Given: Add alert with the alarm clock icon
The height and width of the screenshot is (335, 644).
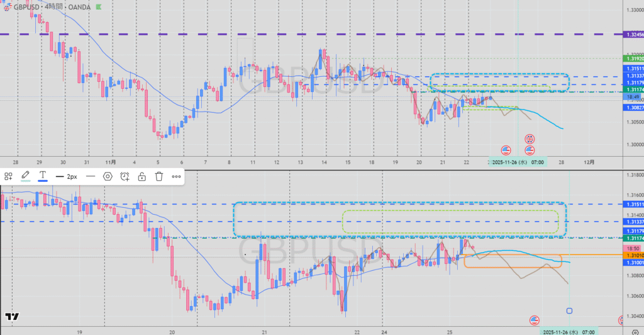Looking at the screenshot, I should click(125, 176).
